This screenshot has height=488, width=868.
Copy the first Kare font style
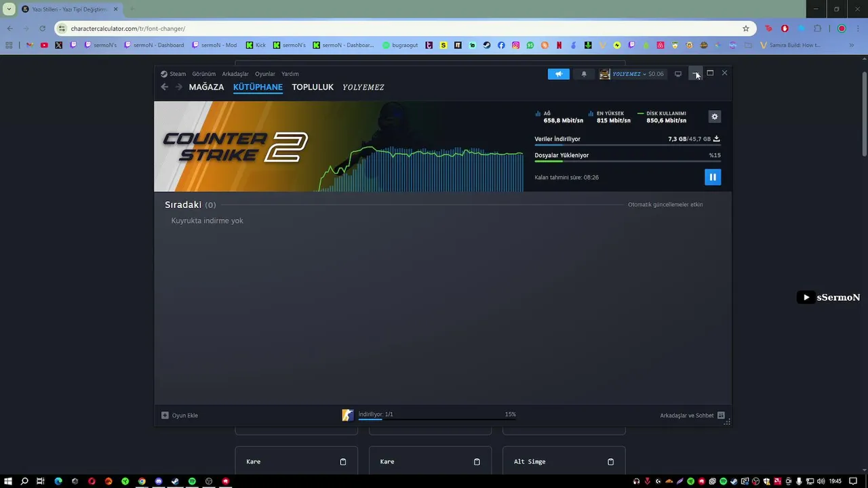(343, 462)
